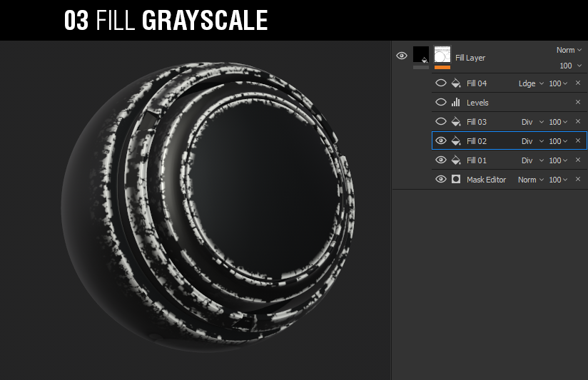Click the Fill 03 paint bucket icon

pos(456,122)
